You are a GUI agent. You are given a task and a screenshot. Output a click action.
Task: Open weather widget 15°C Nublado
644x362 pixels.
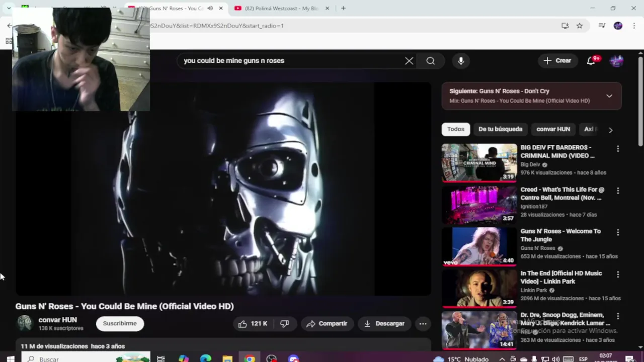click(x=461, y=359)
